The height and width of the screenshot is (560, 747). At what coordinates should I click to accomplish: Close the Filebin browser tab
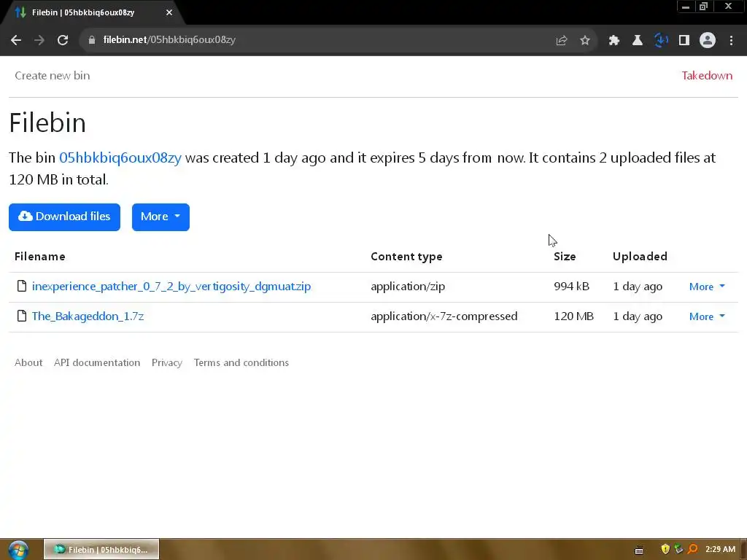click(x=169, y=12)
